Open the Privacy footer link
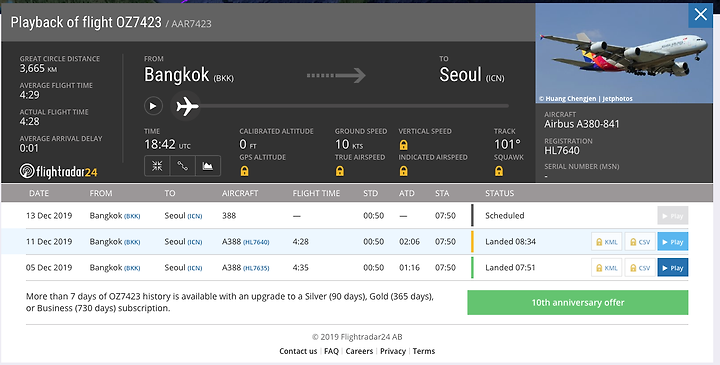The height and width of the screenshot is (365, 720). pyautogui.click(x=393, y=351)
